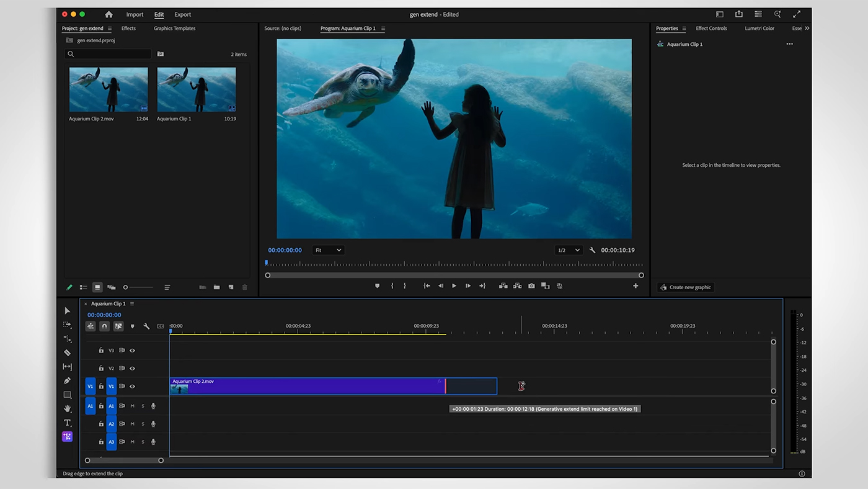Open timeline display settings wrench
868x489 pixels.
pos(146,326)
